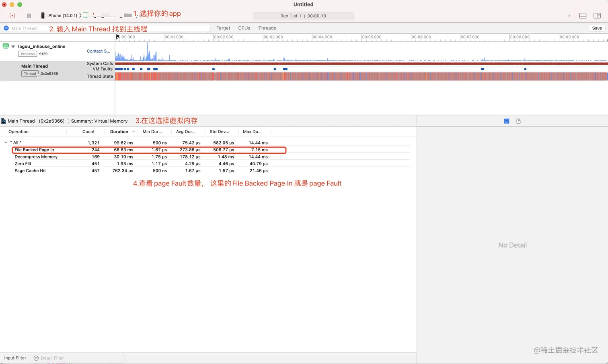Click the 9129 process ID text
Screen dimensions: 608x364
pos(43,54)
